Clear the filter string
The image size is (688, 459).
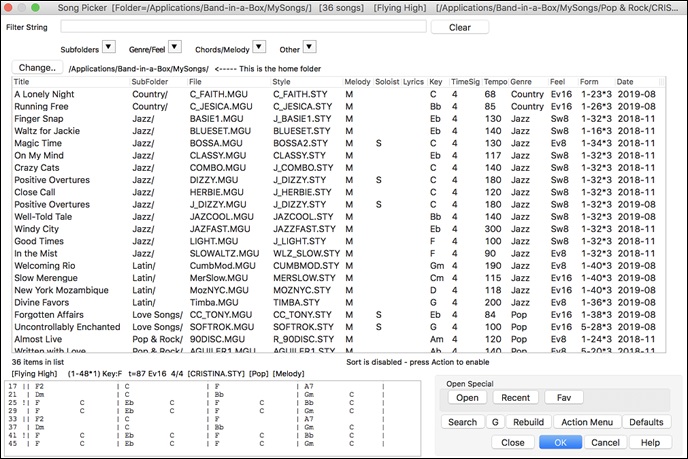click(x=459, y=27)
